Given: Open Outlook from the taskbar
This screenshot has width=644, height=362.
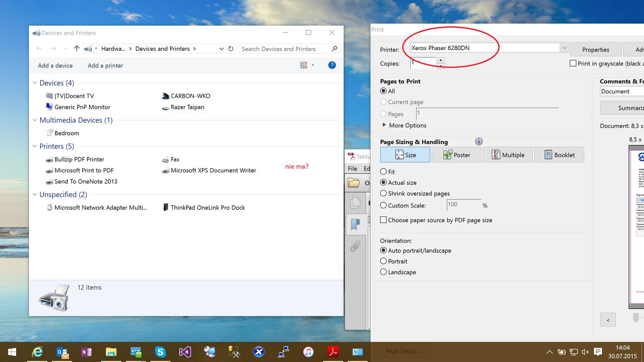Looking at the screenshot, I should [62, 352].
